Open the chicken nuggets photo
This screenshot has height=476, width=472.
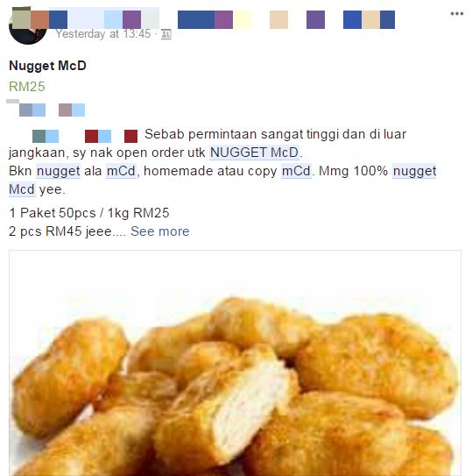(235, 363)
